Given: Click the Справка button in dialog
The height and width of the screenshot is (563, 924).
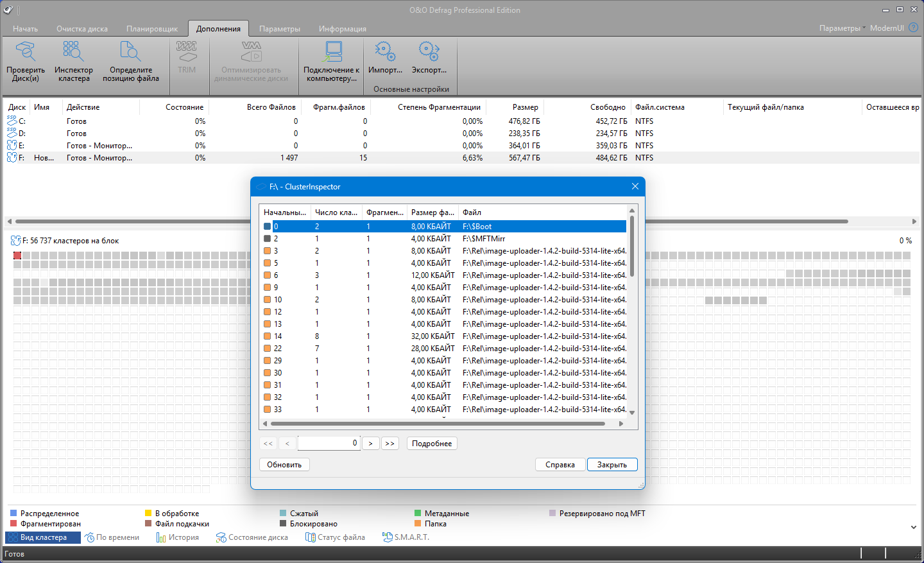Looking at the screenshot, I should (x=560, y=465).
